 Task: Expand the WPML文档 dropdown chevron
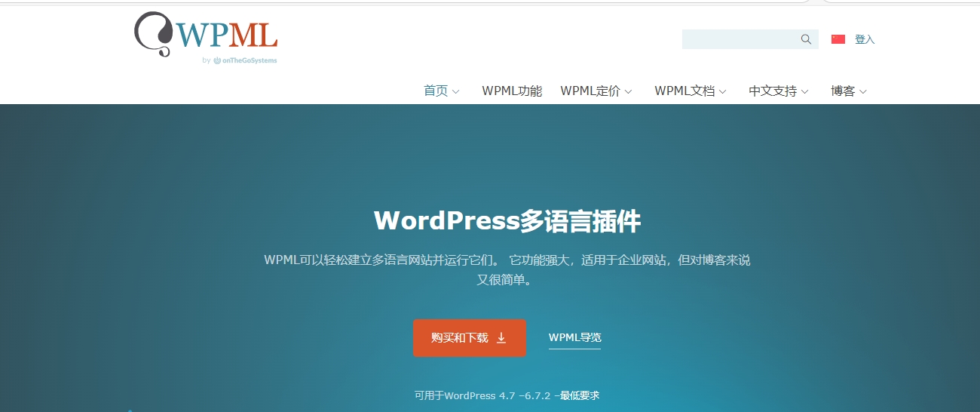[723, 92]
